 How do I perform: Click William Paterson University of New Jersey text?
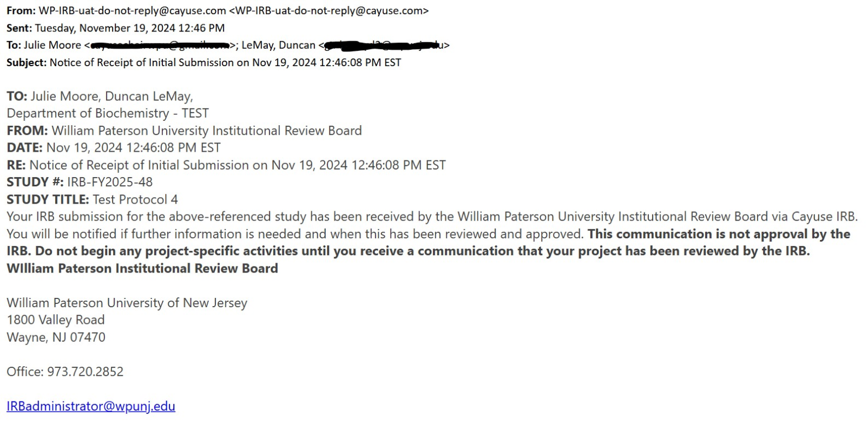click(x=127, y=303)
